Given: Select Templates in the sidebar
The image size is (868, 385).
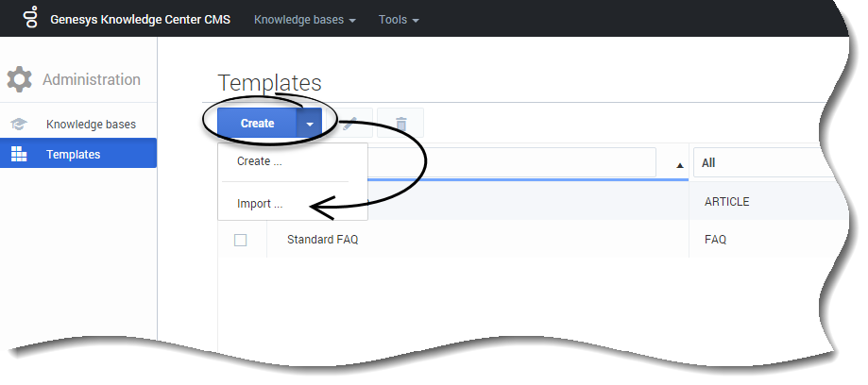Looking at the screenshot, I should click(x=73, y=155).
